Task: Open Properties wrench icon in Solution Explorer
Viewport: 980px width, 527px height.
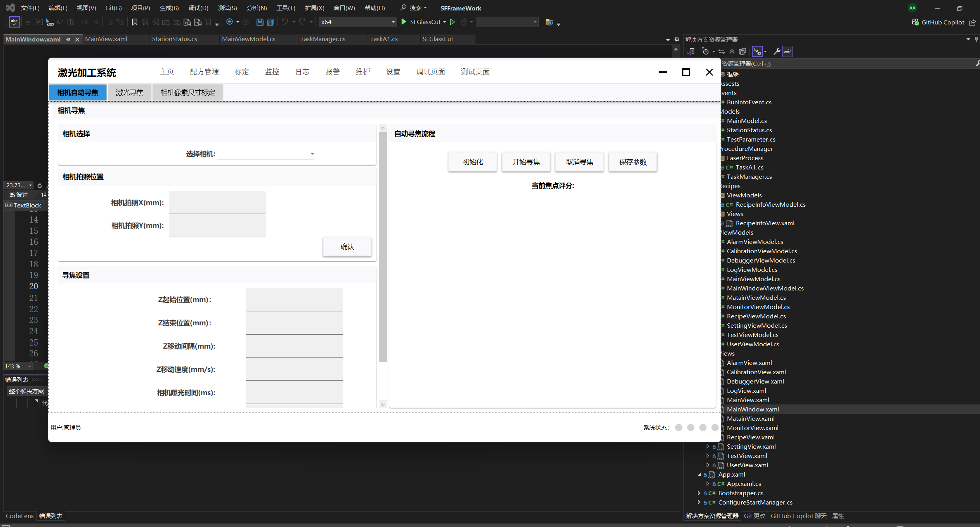Action: tap(777, 52)
